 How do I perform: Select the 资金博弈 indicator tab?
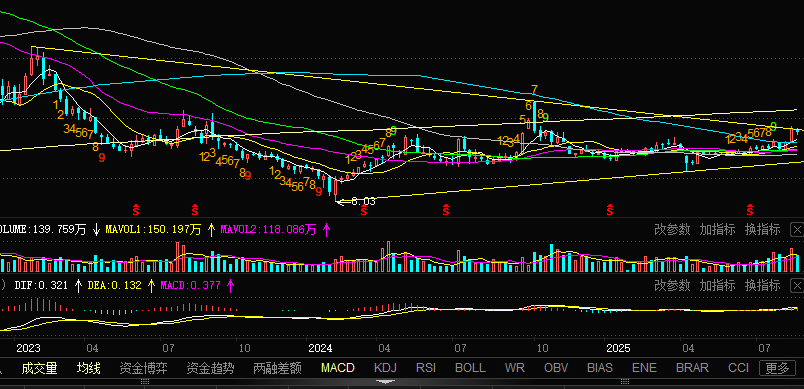click(143, 367)
